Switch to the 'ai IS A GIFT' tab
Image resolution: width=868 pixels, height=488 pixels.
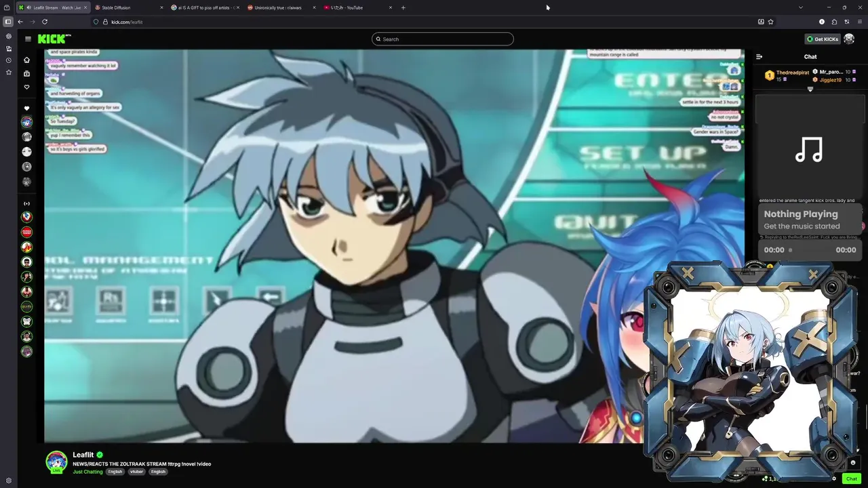(x=205, y=7)
